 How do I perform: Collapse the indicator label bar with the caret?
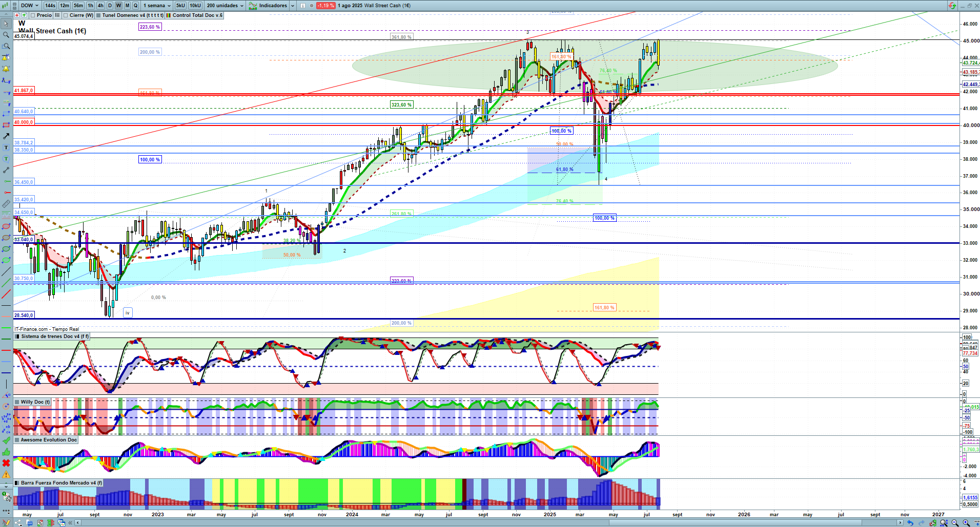pyautogui.click(x=6, y=15)
